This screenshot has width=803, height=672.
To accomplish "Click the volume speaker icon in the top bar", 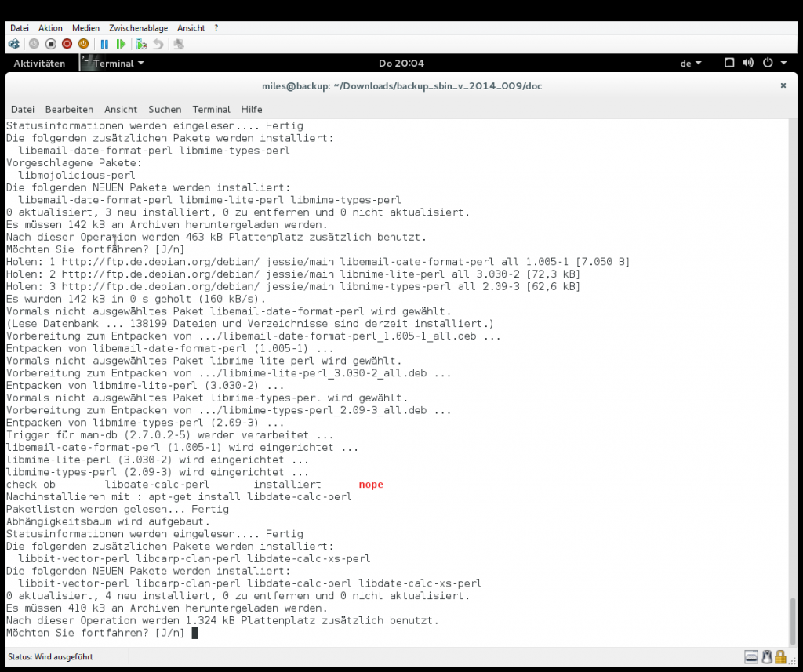I will (x=748, y=63).
